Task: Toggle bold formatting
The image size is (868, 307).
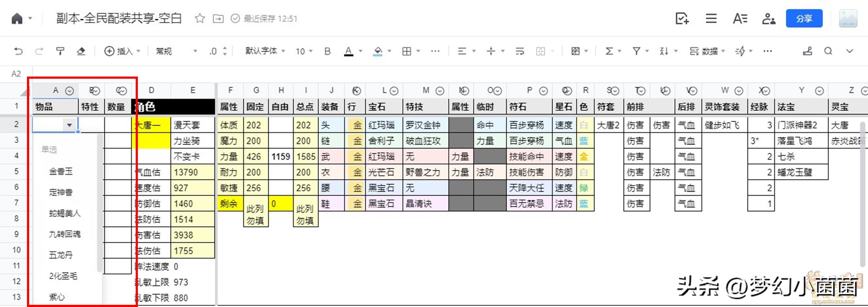Action: (327, 51)
